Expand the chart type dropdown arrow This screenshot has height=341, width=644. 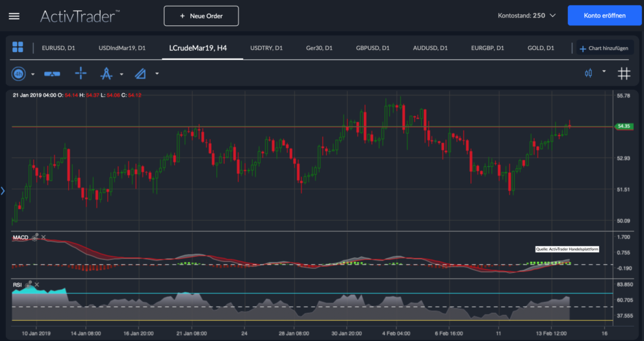click(x=604, y=71)
